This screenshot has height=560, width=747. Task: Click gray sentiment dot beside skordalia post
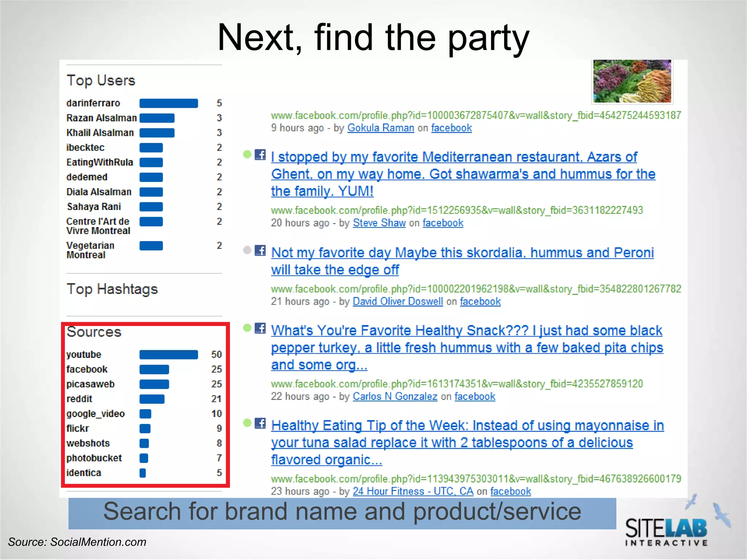point(247,250)
